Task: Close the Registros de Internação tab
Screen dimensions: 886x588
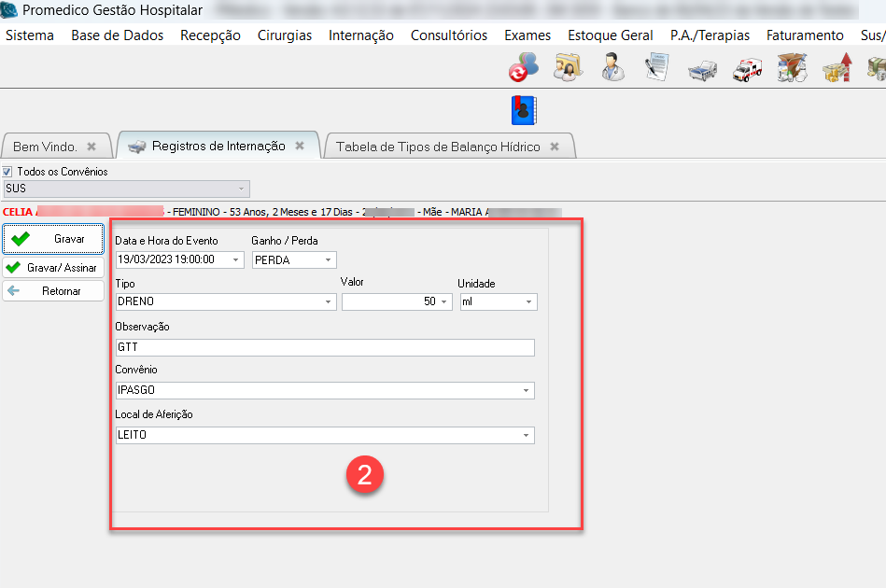Action: [300, 147]
